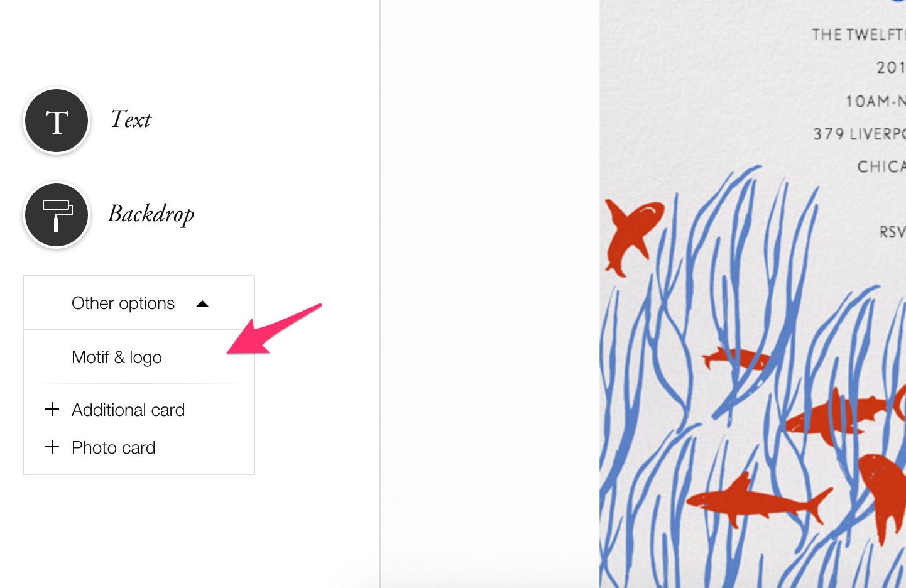
Task: Toggle the Other options header label
Action: (x=123, y=303)
